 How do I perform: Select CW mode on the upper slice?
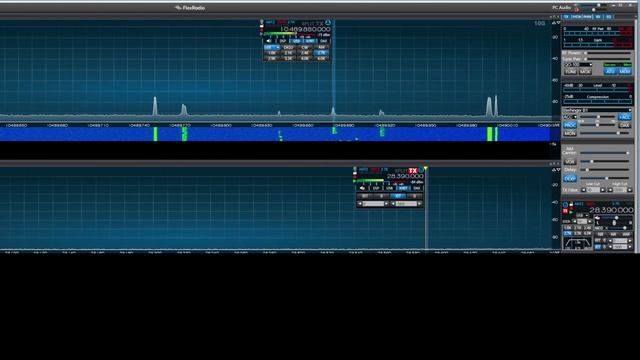pyautogui.click(x=305, y=47)
